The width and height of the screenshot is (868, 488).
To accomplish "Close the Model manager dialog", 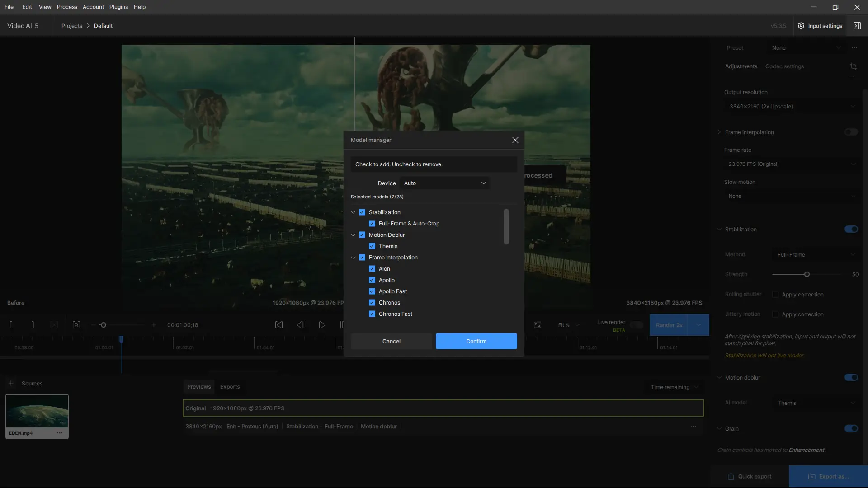I will (515, 140).
